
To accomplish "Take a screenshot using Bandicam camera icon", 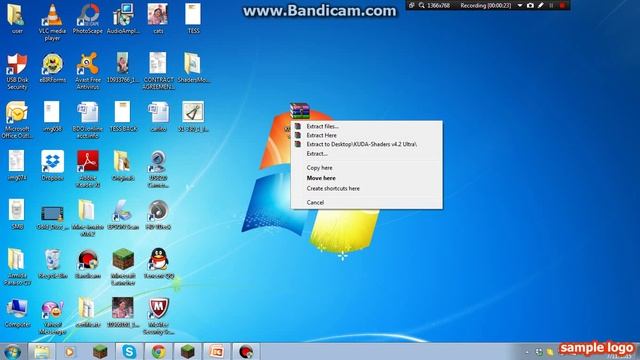I will pos(530,6).
